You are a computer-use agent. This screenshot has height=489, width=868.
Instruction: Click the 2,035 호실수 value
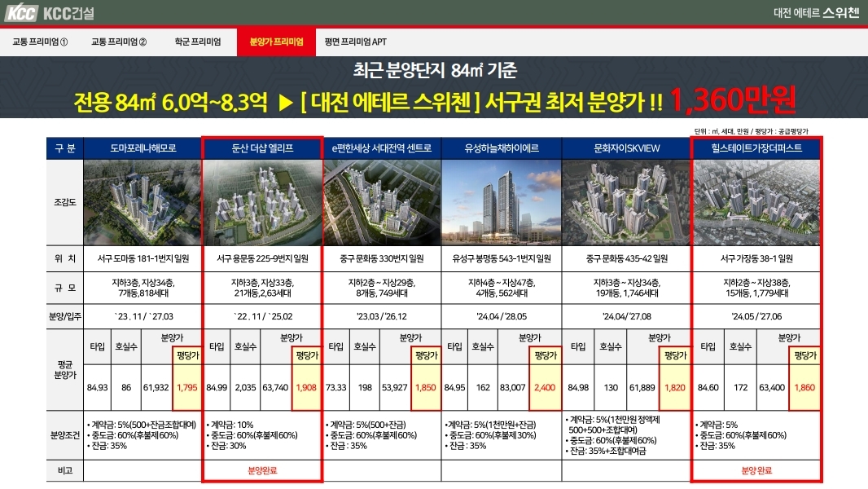point(245,388)
